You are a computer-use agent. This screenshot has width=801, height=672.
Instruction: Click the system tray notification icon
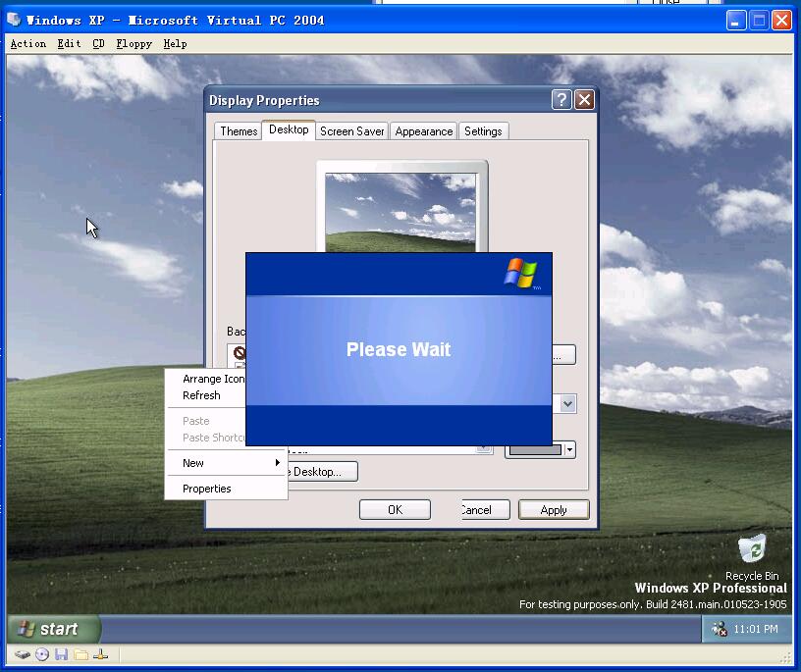(x=720, y=629)
